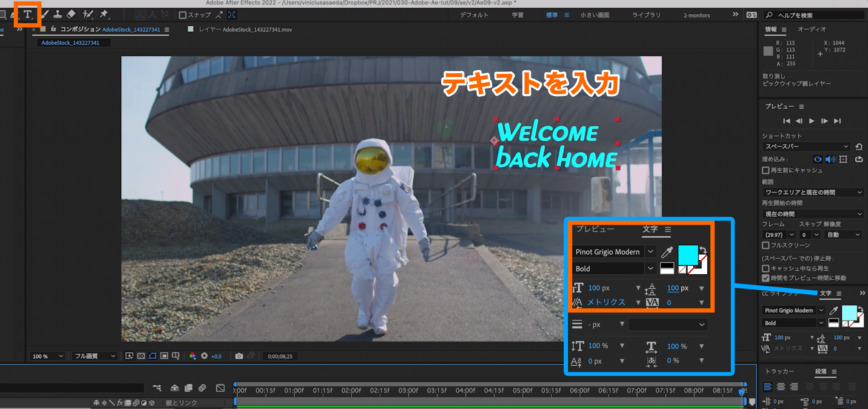The height and width of the screenshot is (409, 868).
Task: Select the Puppet Pin tool
Action: (x=104, y=14)
